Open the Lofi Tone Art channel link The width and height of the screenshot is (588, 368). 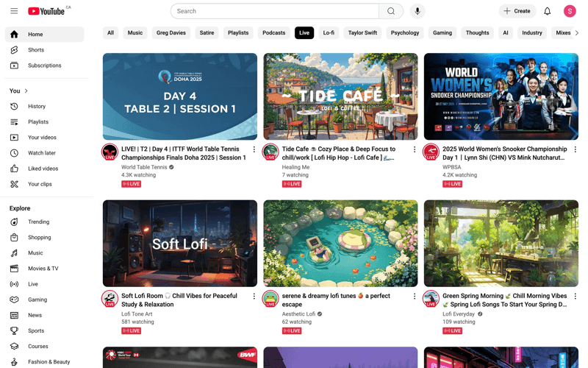coord(137,314)
